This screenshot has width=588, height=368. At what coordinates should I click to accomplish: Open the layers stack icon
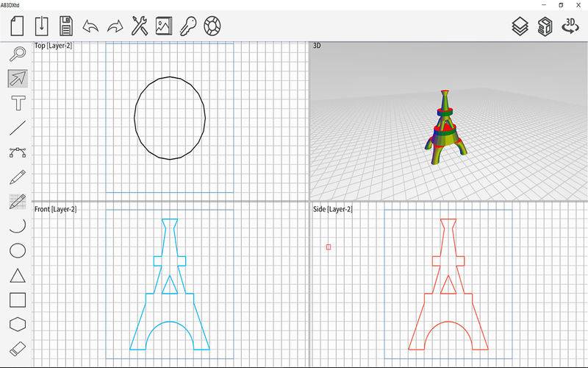pos(520,26)
